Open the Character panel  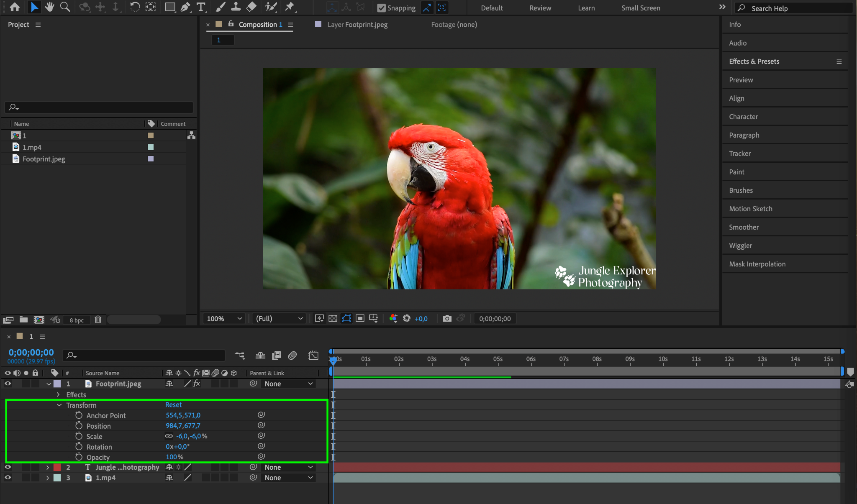pyautogui.click(x=743, y=117)
